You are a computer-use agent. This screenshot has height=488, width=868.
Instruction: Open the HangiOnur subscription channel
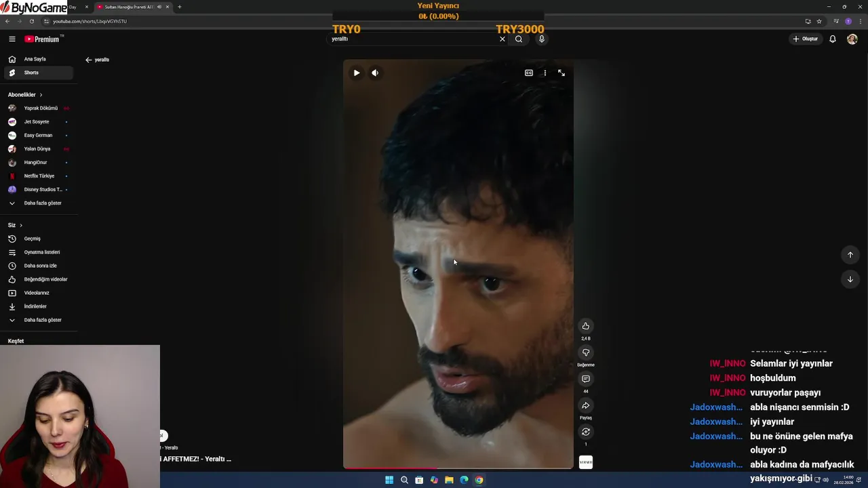coord(39,163)
